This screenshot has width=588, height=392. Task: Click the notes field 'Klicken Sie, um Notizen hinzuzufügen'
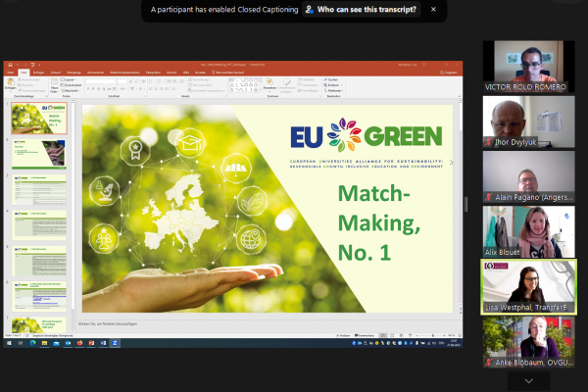(x=108, y=323)
